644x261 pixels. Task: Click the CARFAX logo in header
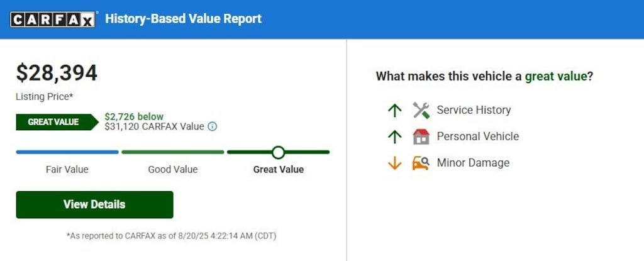tap(53, 19)
